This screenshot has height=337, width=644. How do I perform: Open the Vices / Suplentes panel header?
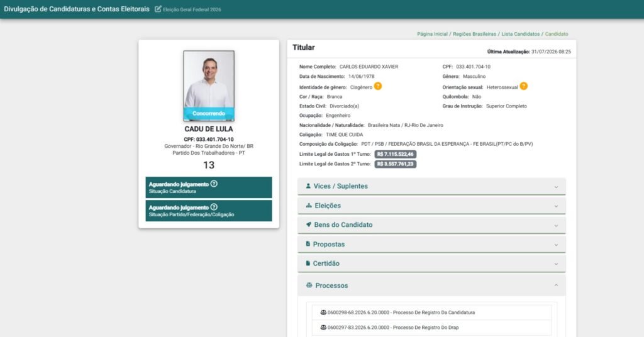coord(431,186)
